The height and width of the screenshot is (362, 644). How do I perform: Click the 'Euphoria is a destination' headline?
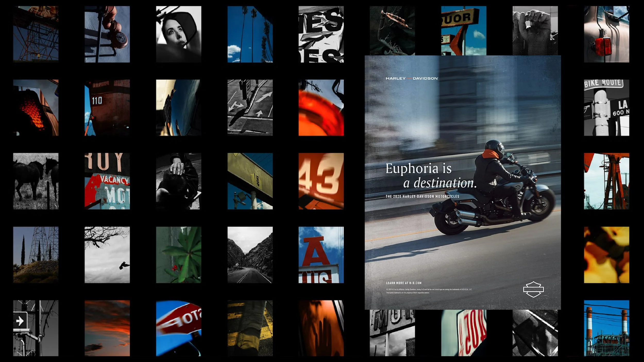431,176
